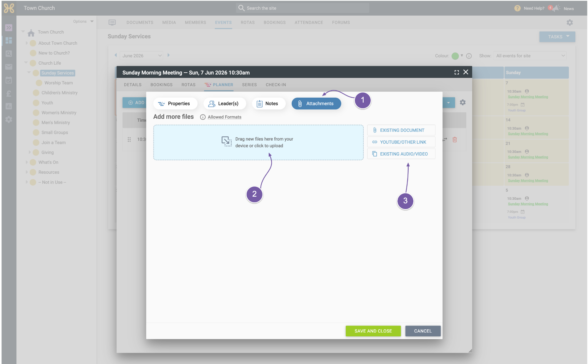Switch to the Members tab

tap(196, 22)
